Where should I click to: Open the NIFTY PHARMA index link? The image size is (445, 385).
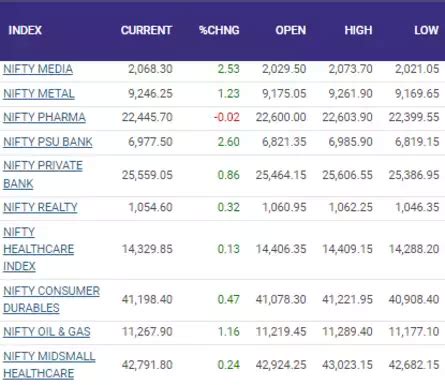44,117
